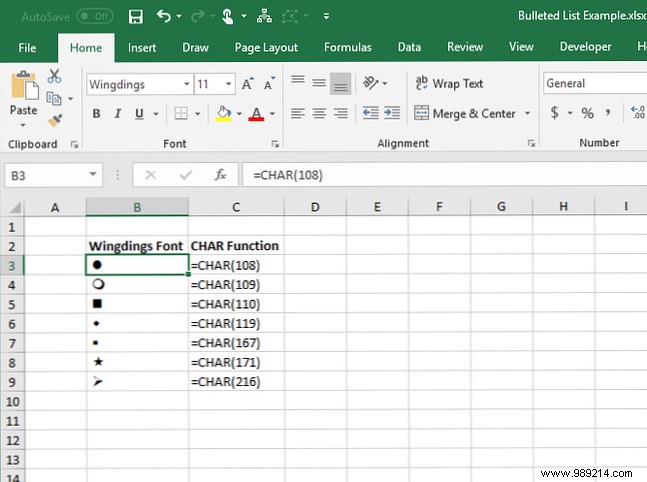Expand the Name Box dropdown
Image resolution: width=647 pixels, height=482 pixels.
click(93, 175)
